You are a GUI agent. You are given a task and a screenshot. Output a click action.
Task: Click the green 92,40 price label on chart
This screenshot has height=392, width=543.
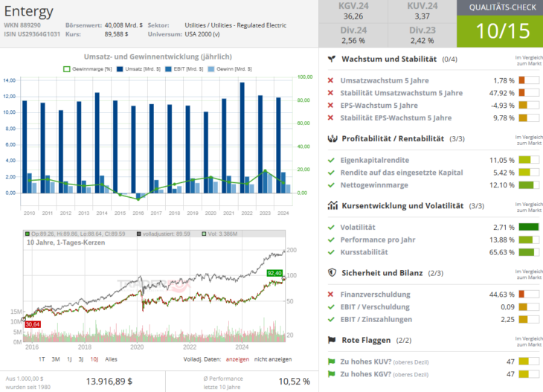274,273
